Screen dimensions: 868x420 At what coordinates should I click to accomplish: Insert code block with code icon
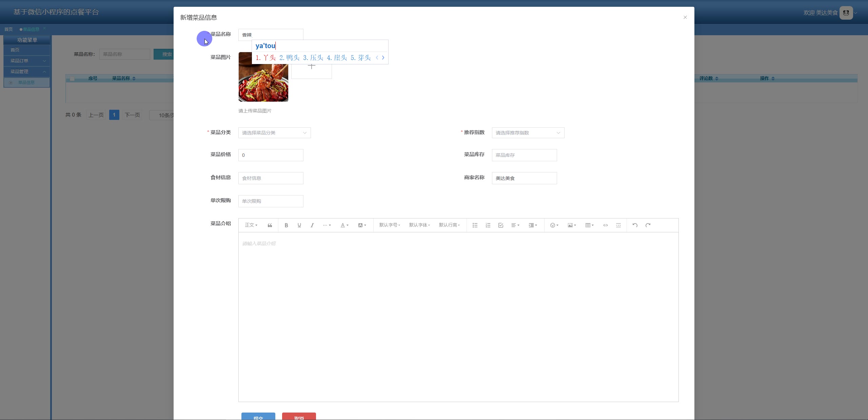[x=606, y=225]
